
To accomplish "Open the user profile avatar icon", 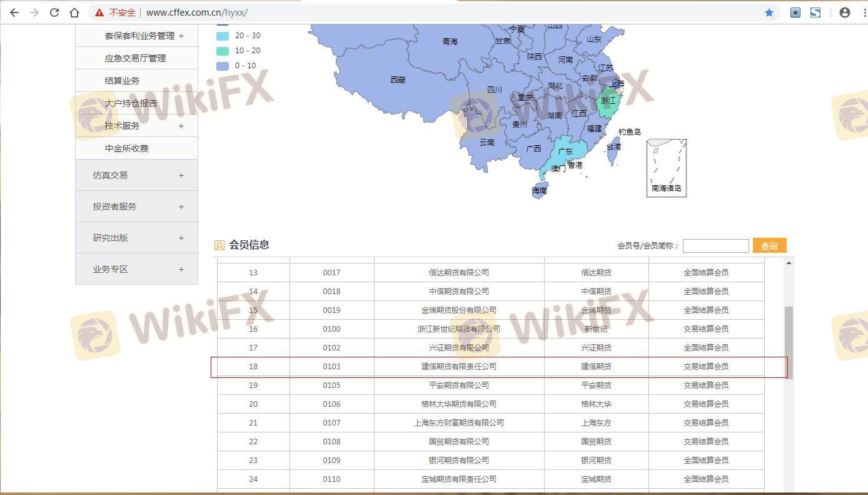I will coord(845,13).
